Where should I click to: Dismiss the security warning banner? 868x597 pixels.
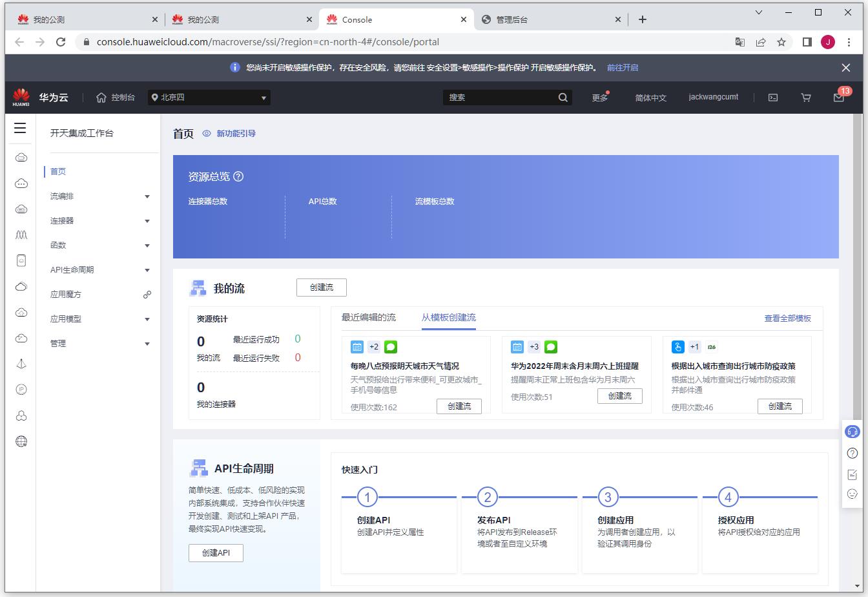(x=846, y=68)
